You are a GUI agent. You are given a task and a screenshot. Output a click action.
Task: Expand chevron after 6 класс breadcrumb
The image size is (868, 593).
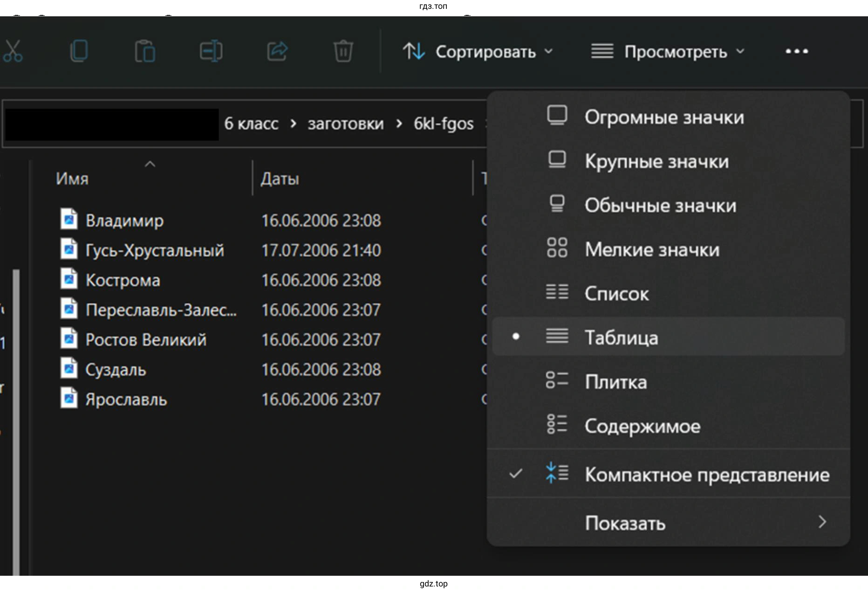[293, 124]
